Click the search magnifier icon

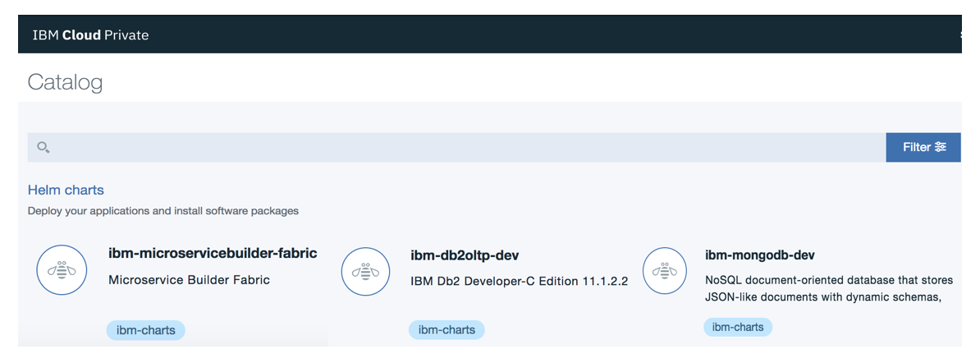point(44,148)
